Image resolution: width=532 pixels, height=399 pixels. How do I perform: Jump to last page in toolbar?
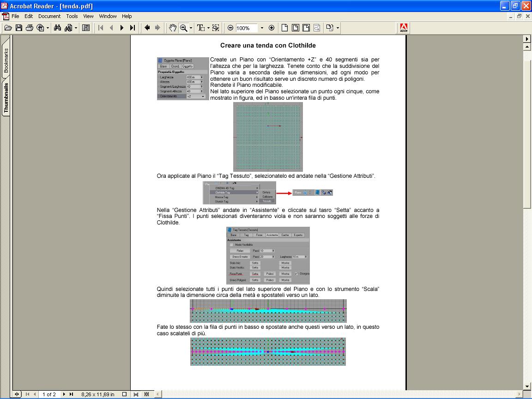pyautogui.click(x=133, y=28)
